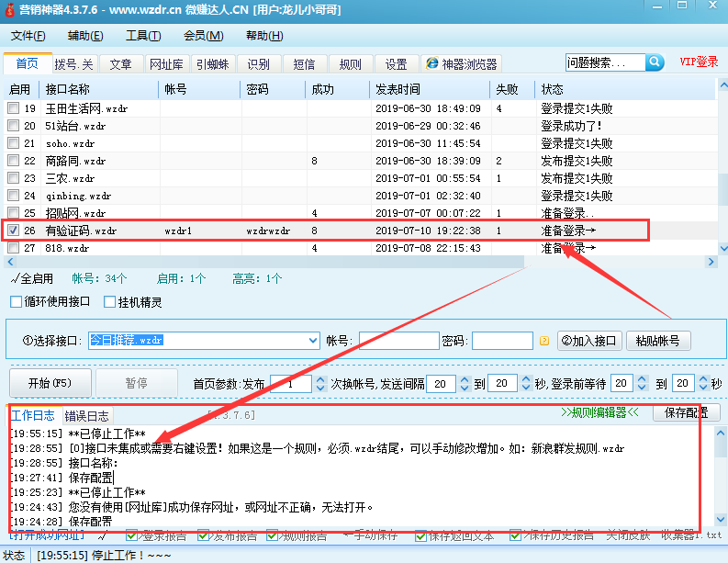Click the 问题搜索 search box
The width and height of the screenshot is (728, 563).
pyautogui.click(x=605, y=62)
